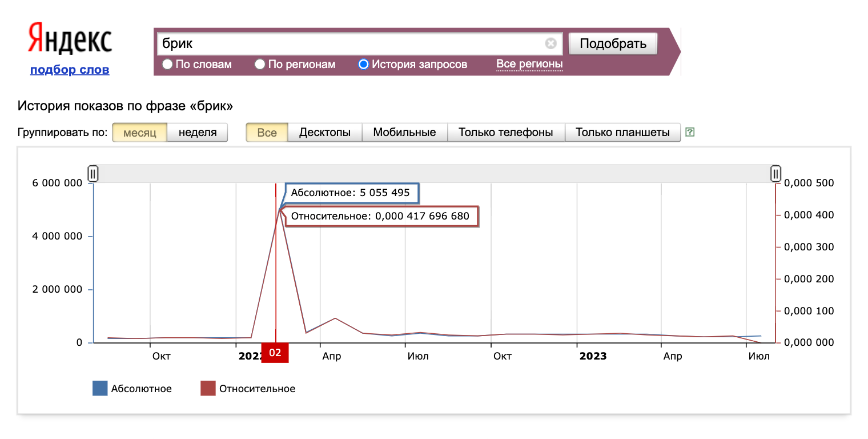Click the red "02" timeline marker

(275, 353)
